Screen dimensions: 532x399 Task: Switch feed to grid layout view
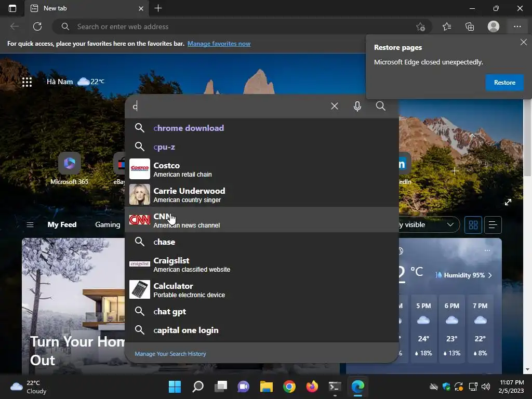click(473, 224)
